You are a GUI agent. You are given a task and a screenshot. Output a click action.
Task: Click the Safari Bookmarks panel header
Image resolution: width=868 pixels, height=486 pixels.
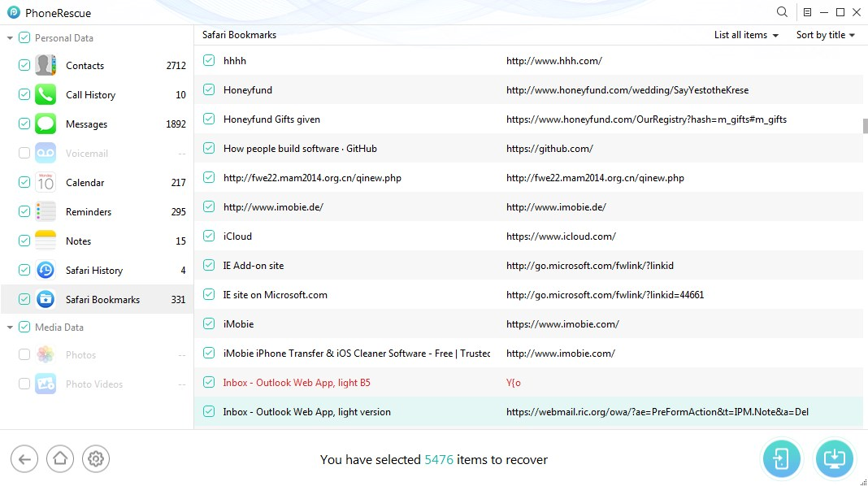pos(239,35)
